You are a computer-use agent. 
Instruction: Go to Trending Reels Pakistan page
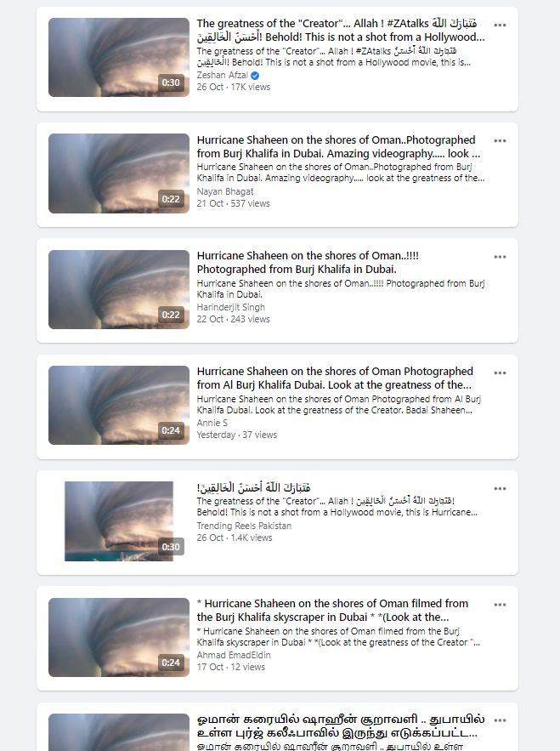(x=244, y=526)
